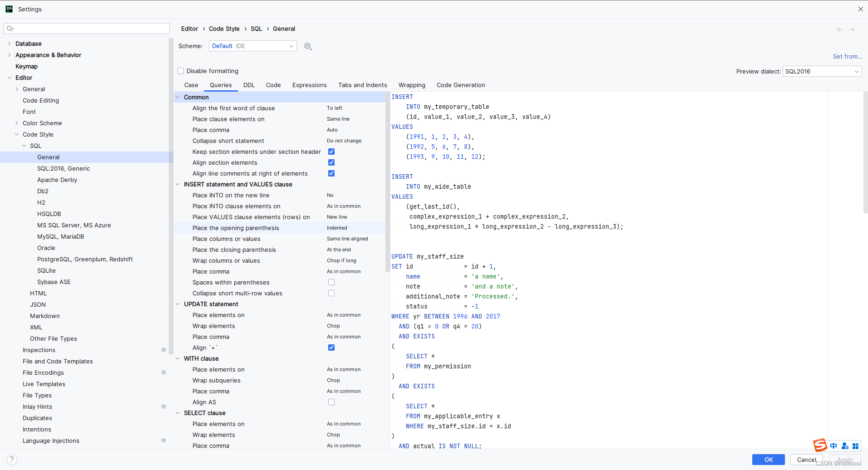Select PostgreSQL, Greenplum, Redshift settings
The height and width of the screenshot is (470, 868).
pos(85,259)
